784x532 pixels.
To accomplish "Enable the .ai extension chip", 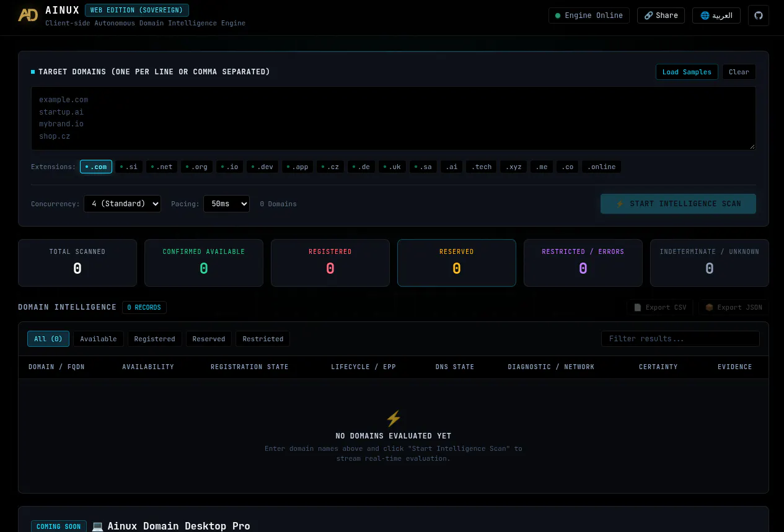I will click(x=452, y=167).
